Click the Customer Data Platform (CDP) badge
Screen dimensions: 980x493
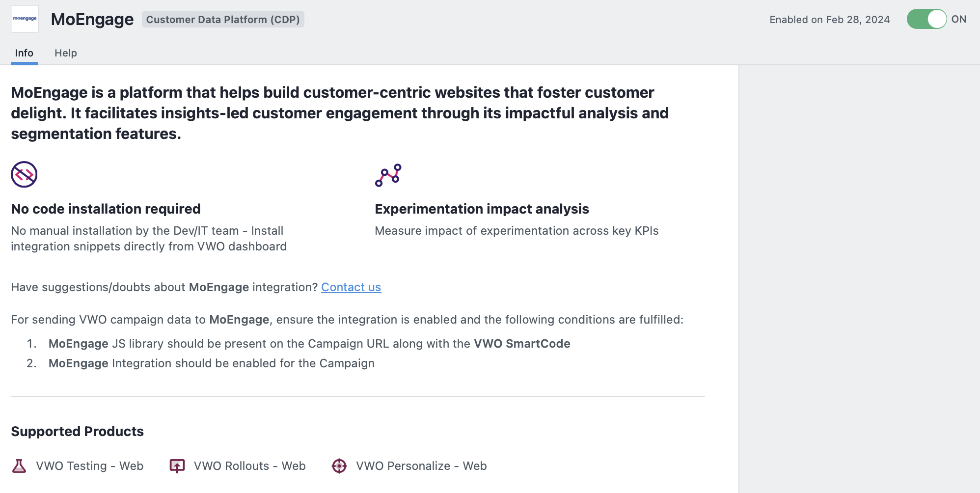pyautogui.click(x=223, y=20)
